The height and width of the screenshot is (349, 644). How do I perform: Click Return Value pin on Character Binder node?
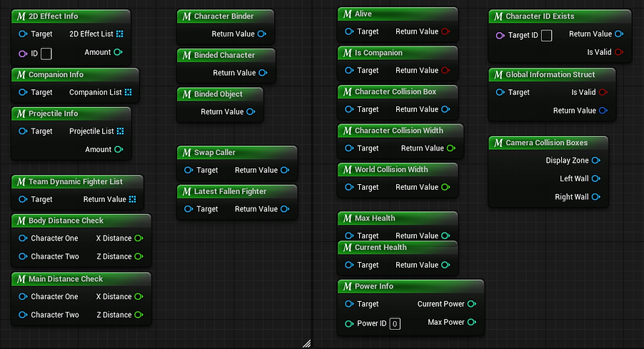[x=261, y=34]
